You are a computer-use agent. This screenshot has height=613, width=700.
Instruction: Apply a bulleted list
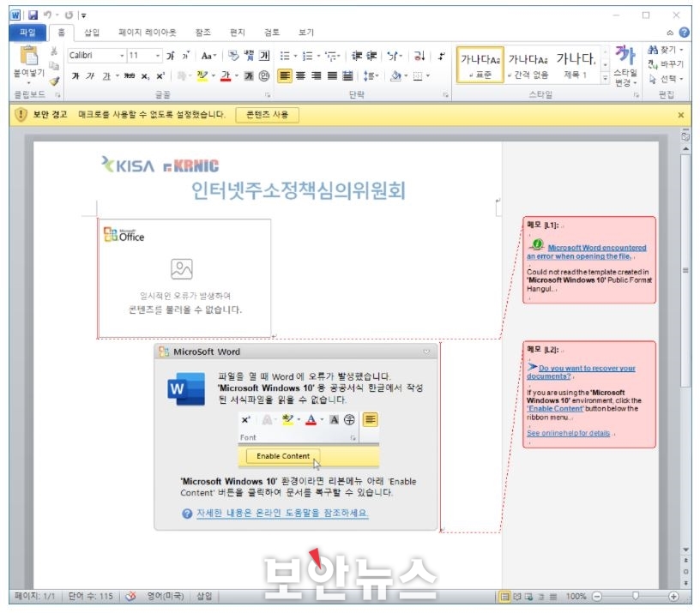(x=285, y=56)
